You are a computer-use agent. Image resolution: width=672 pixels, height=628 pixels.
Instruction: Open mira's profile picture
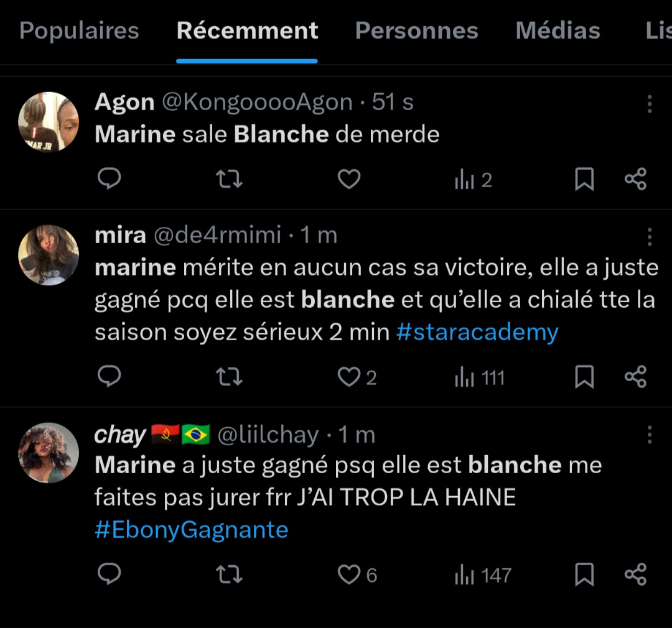(49, 255)
